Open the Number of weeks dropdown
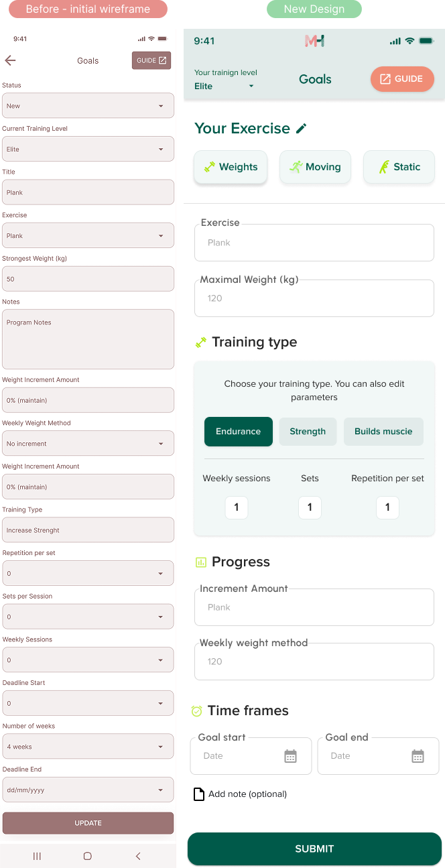Screen dimensions: 445x868 click(88, 747)
